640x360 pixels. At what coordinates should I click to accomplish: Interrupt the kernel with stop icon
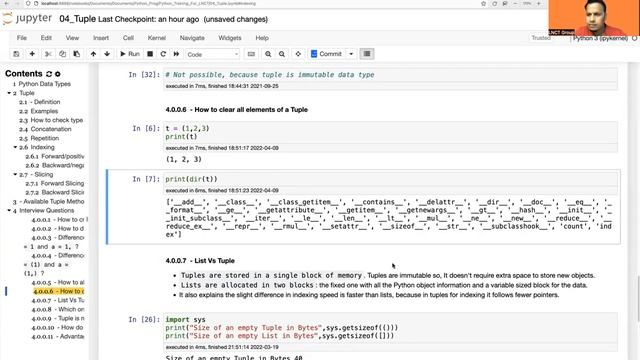(150, 54)
